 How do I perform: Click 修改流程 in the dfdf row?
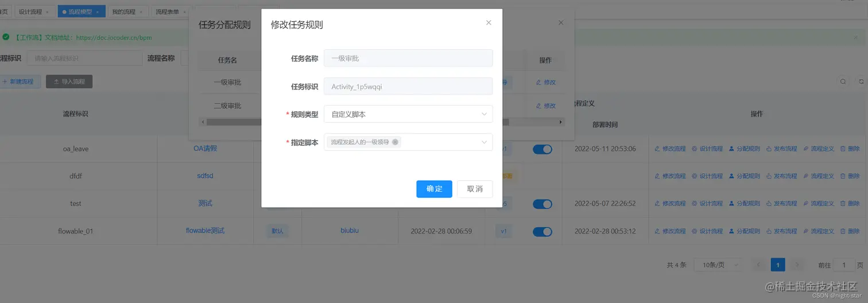tap(670, 176)
